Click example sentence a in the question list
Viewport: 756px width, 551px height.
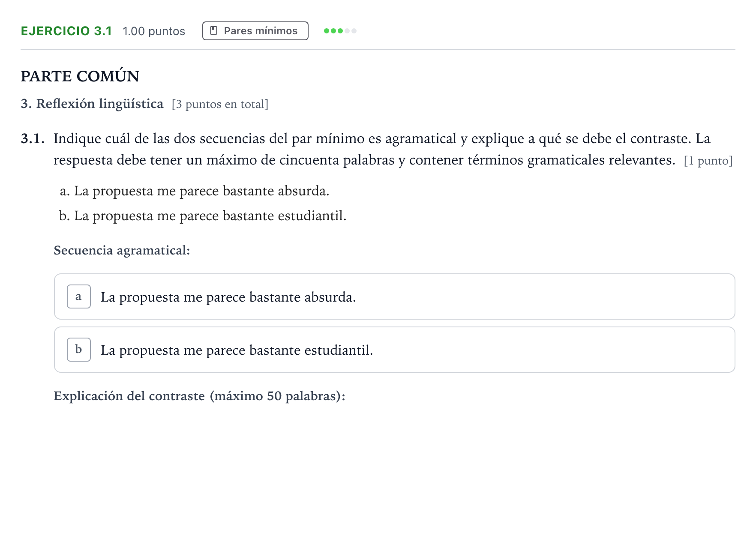[x=195, y=191]
